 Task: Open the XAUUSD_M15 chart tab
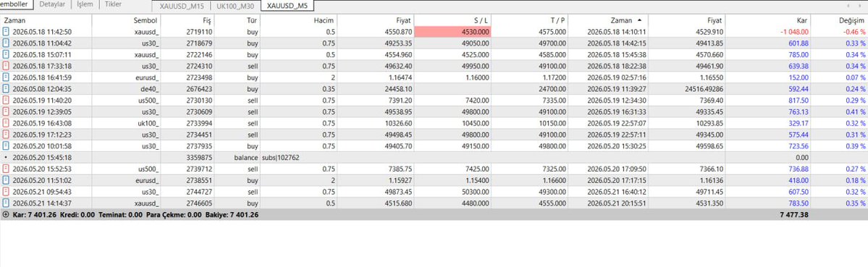tap(181, 6)
